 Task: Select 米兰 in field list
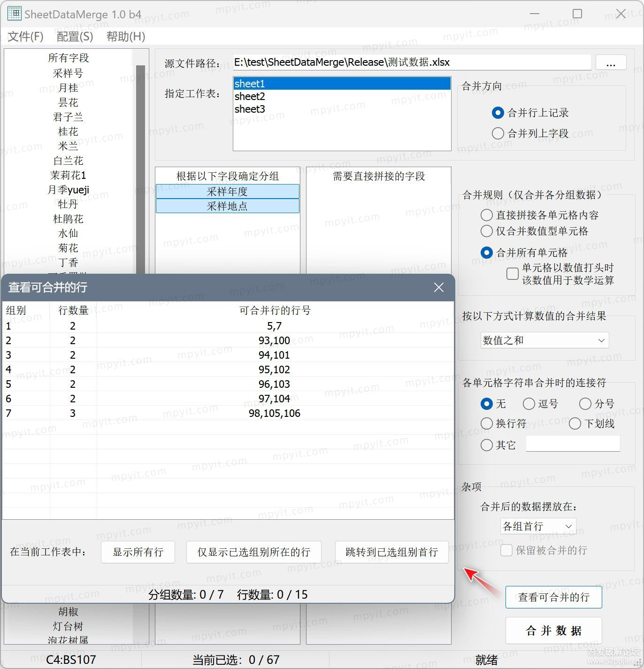click(x=69, y=146)
